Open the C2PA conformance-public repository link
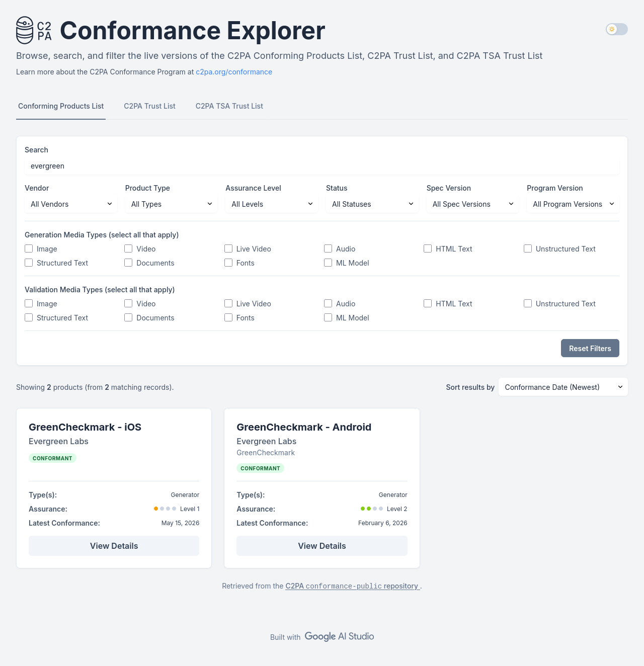Screen dimensions: 644x666 353,586
